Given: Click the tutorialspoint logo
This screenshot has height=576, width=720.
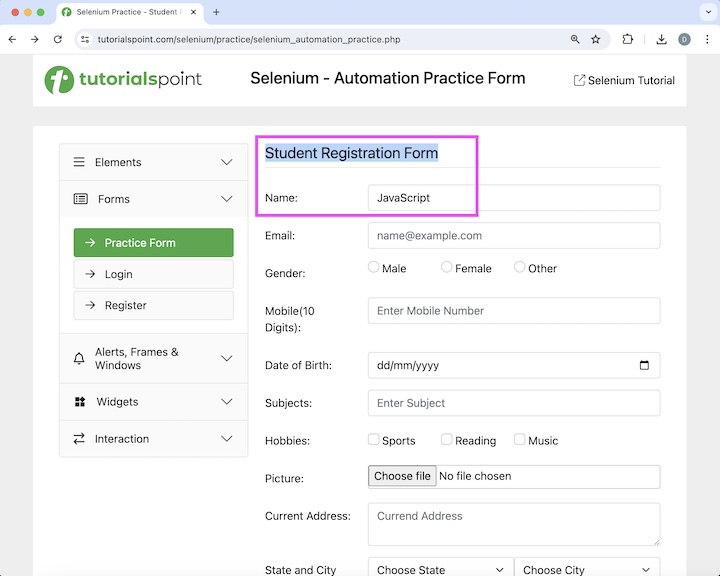Looking at the screenshot, I should pyautogui.click(x=124, y=79).
